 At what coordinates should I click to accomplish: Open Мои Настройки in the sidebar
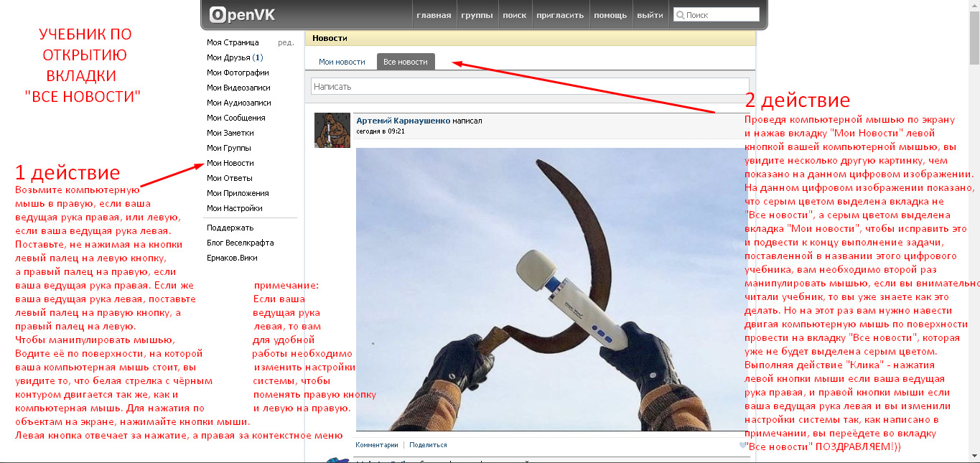235,208
